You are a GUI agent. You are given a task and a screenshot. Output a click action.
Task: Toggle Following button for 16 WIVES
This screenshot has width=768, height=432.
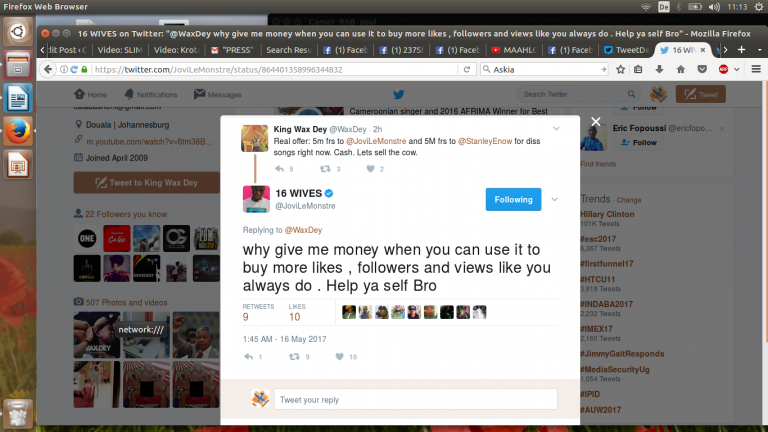(x=513, y=199)
